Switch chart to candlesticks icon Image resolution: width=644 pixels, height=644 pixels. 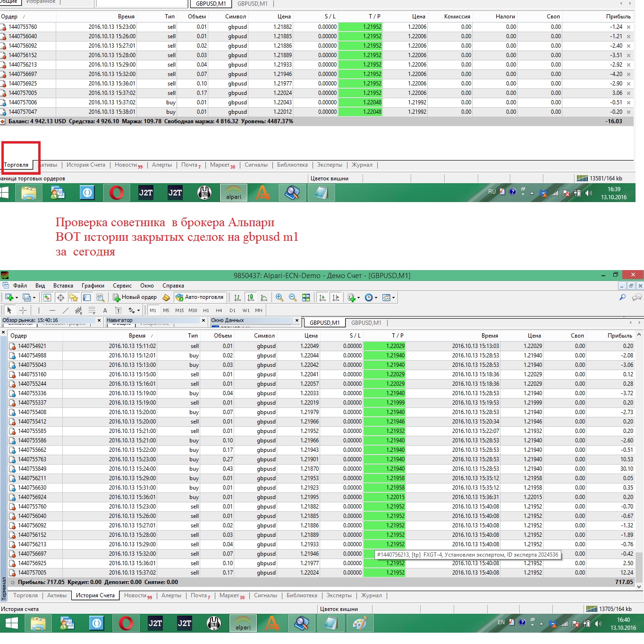click(251, 297)
